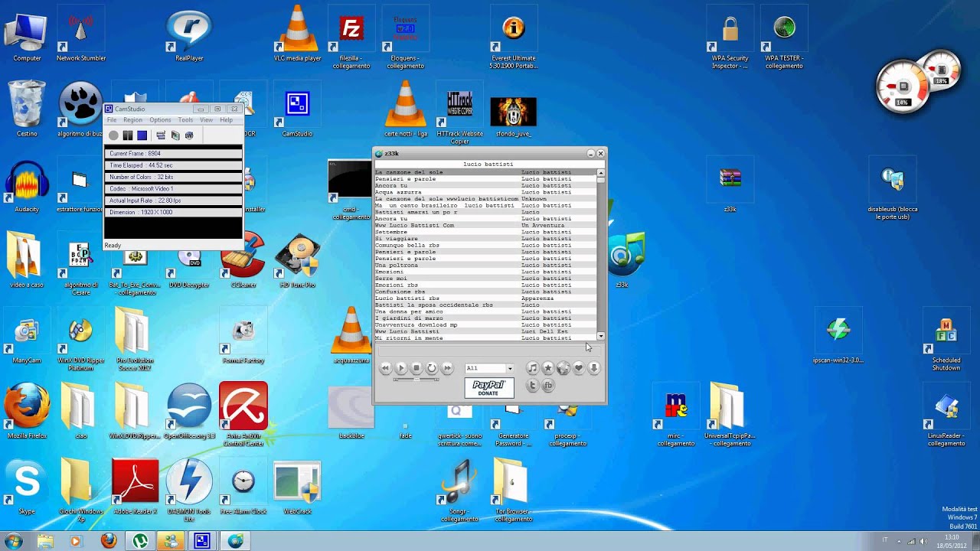Screen dimensions: 980x551
Task: Select song 'Mi ritorni in mente'
Action: (485, 338)
